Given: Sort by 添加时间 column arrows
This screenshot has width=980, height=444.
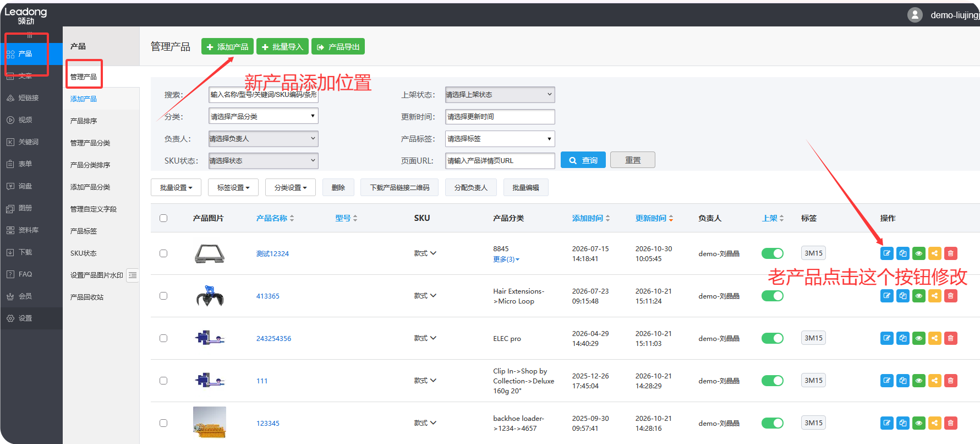Looking at the screenshot, I should (607, 219).
